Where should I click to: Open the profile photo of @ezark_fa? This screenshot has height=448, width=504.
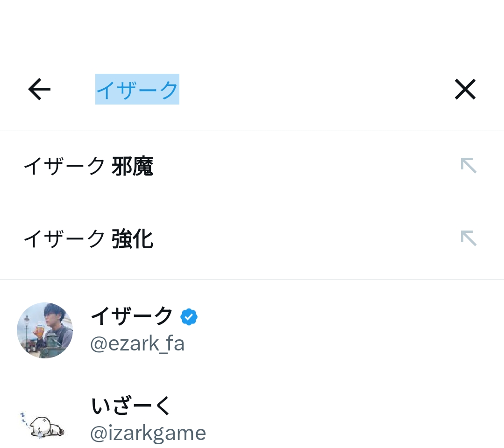[x=45, y=330]
